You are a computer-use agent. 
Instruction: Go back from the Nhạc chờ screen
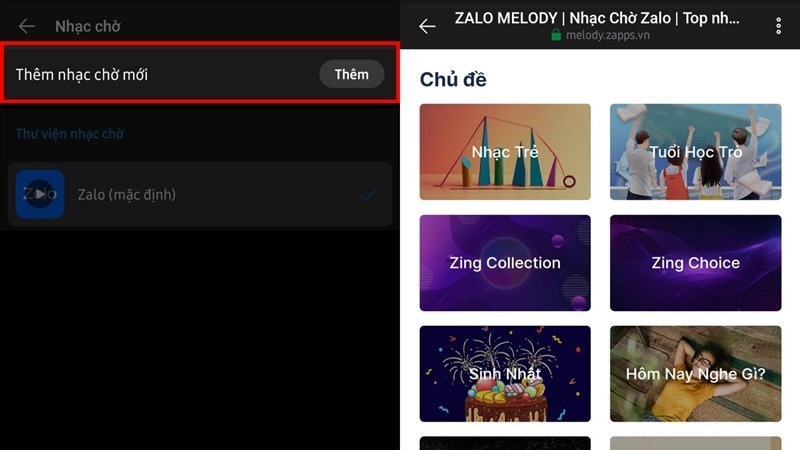(x=27, y=26)
